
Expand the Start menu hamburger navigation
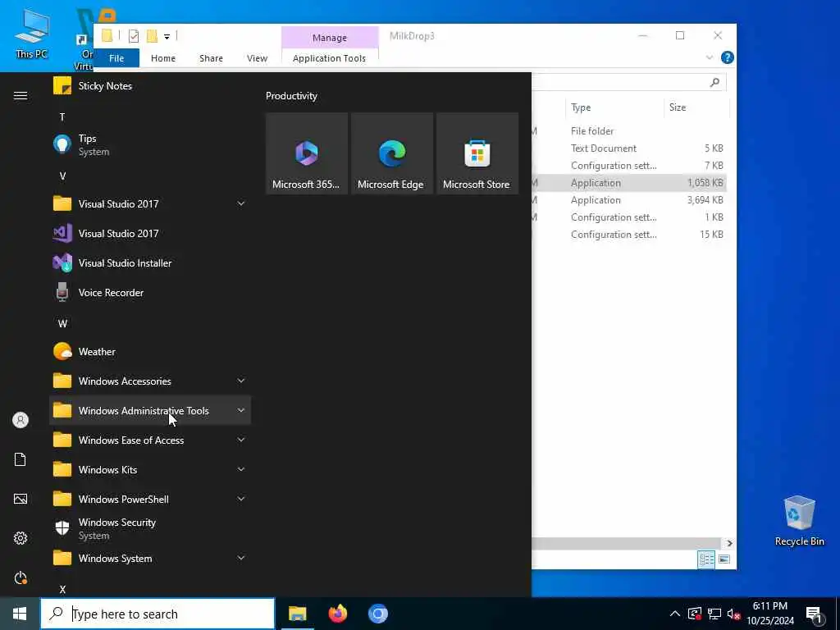[21, 96]
